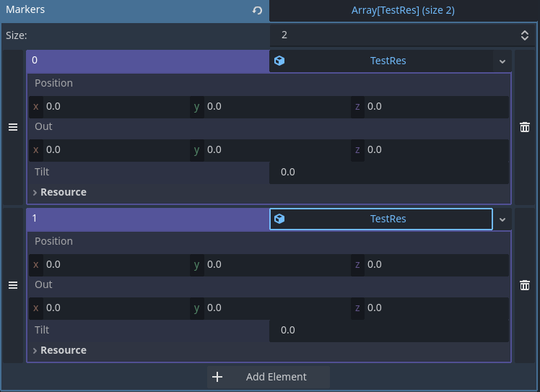540x392 pixels.
Task: Click the resource cube icon of element 1
Action: pyautogui.click(x=279, y=219)
